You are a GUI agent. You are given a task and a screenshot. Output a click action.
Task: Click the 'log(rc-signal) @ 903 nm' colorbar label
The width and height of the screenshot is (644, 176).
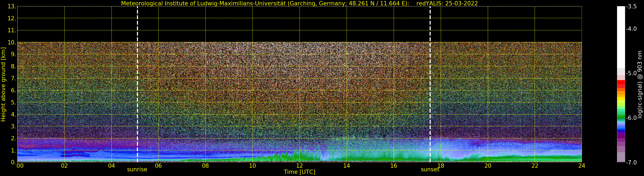pyautogui.click(x=640, y=84)
